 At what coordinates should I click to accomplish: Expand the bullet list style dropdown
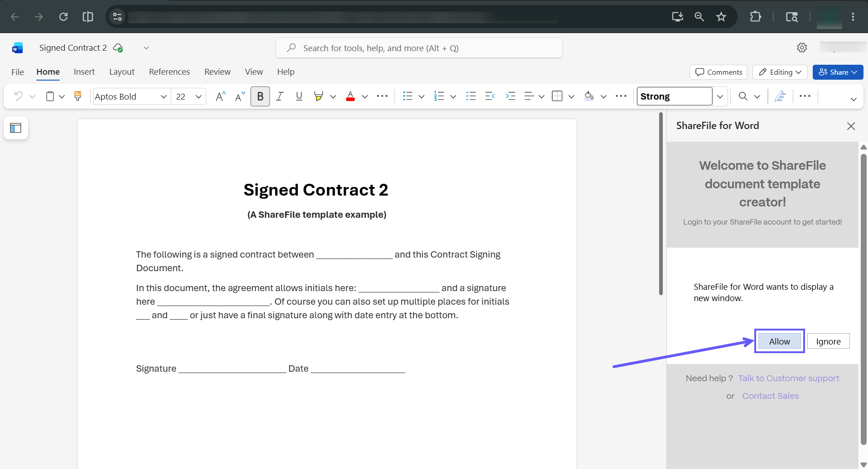[421, 96]
